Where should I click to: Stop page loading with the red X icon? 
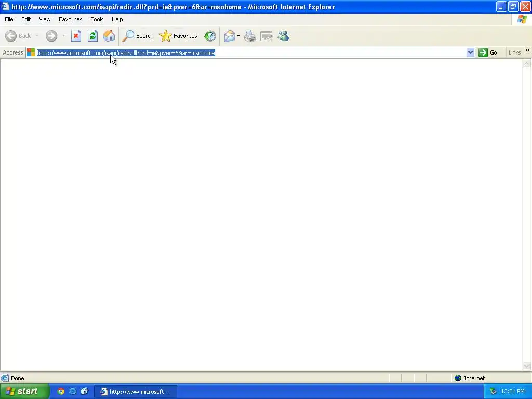[76, 36]
